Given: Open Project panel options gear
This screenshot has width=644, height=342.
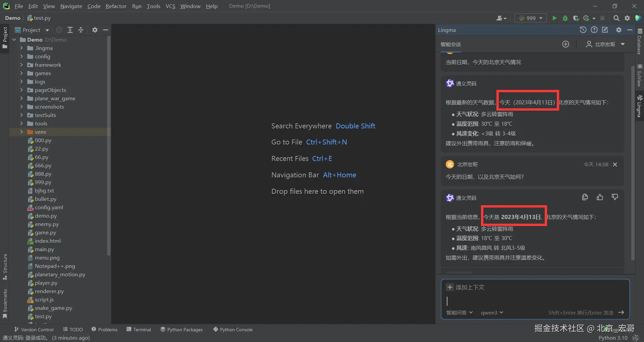Looking at the screenshot, I should 95,30.
